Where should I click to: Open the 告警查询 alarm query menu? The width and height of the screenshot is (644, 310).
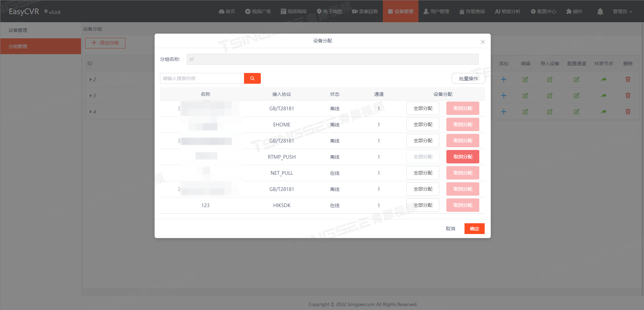click(x=472, y=11)
